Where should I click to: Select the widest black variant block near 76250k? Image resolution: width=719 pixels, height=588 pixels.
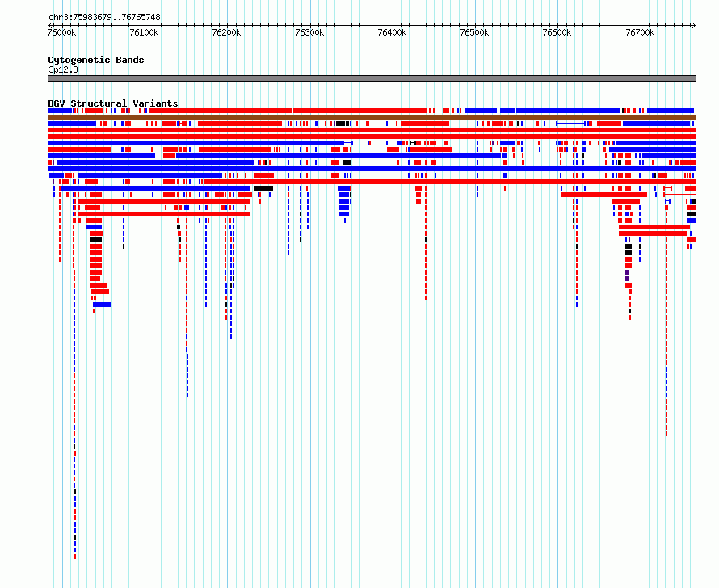pyautogui.click(x=263, y=188)
